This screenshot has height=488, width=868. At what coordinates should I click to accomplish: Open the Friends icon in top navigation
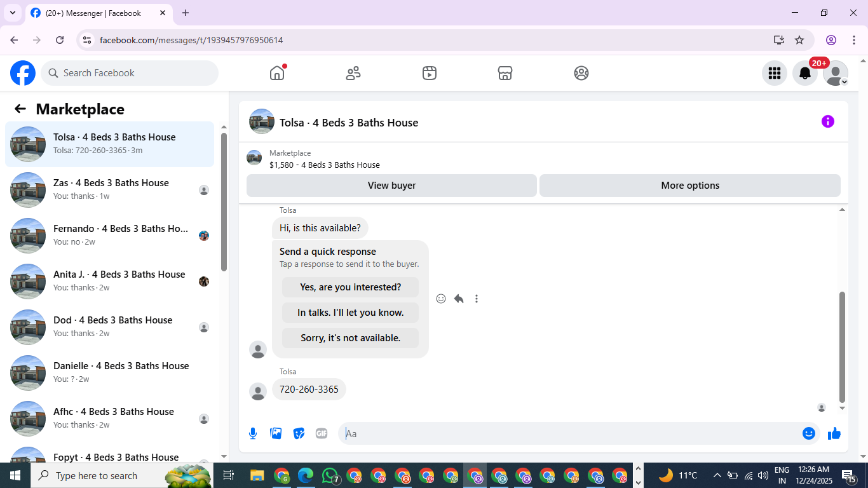353,73
